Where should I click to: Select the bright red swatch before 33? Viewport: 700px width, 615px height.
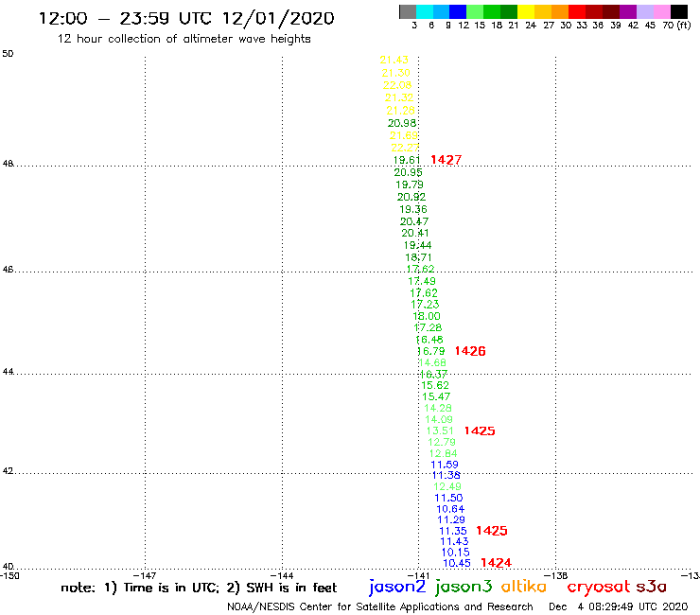tap(577, 11)
